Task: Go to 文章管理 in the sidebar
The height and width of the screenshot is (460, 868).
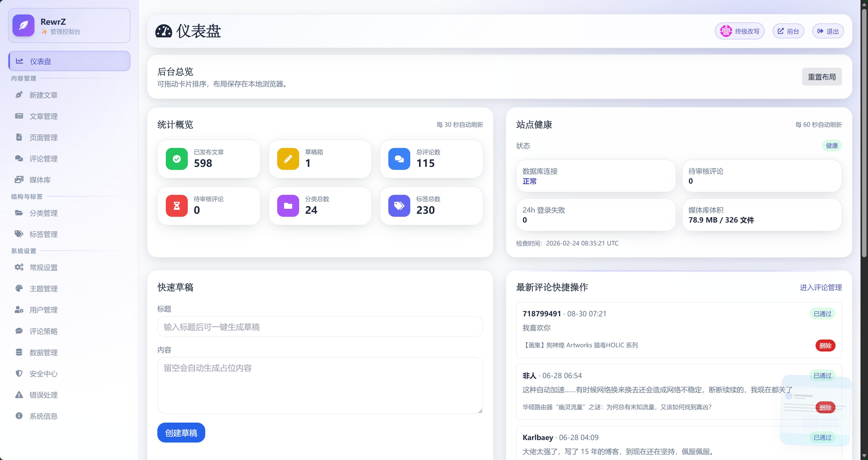Action: (69, 116)
